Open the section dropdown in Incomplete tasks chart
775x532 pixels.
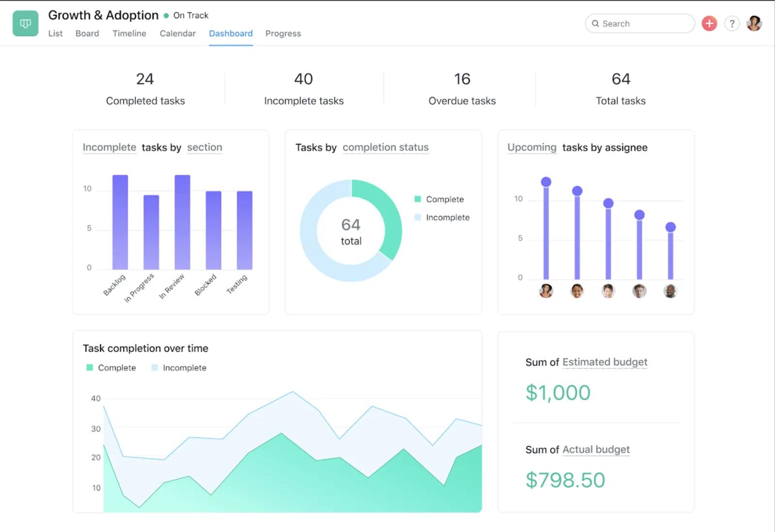coord(204,147)
